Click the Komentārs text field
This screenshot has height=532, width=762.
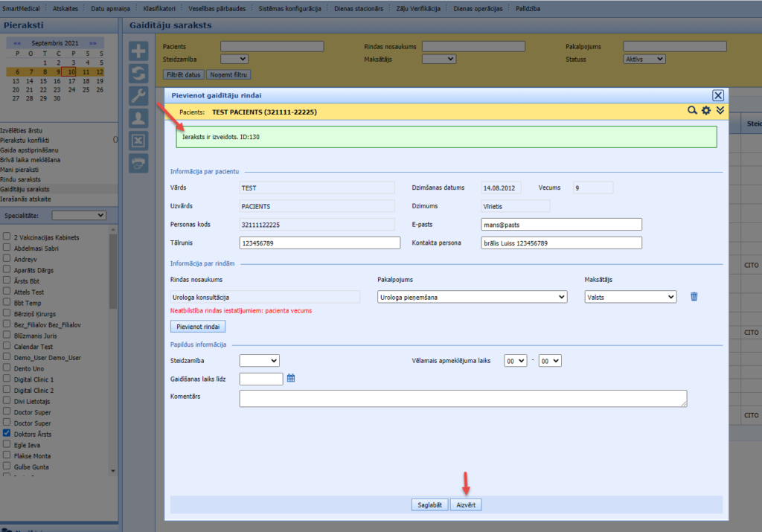[462, 399]
